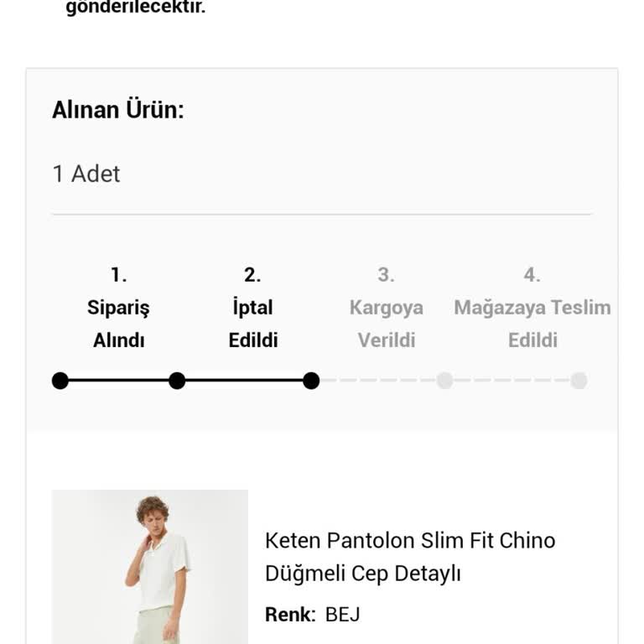The height and width of the screenshot is (644, 644).
Task: Click the 'Renk: BEJ' color label
Action: coord(313,614)
